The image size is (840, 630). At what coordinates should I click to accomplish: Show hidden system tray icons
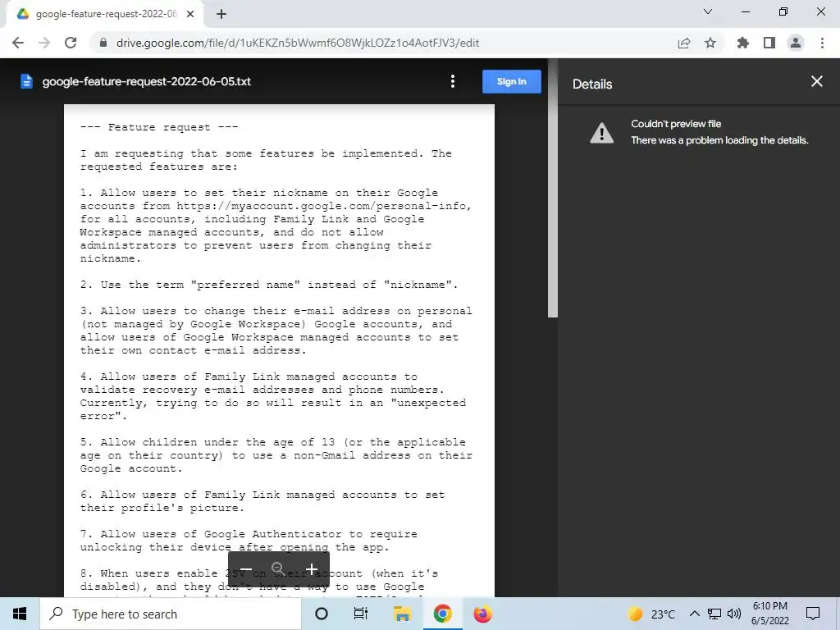click(x=694, y=614)
